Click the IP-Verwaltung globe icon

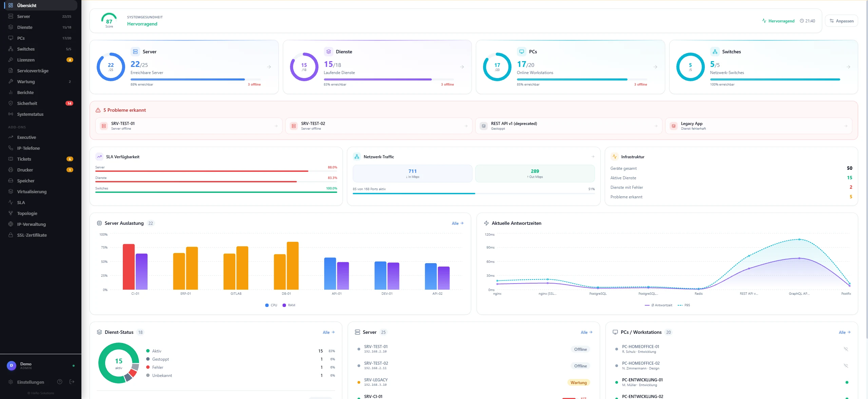click(x=11, y=224)
